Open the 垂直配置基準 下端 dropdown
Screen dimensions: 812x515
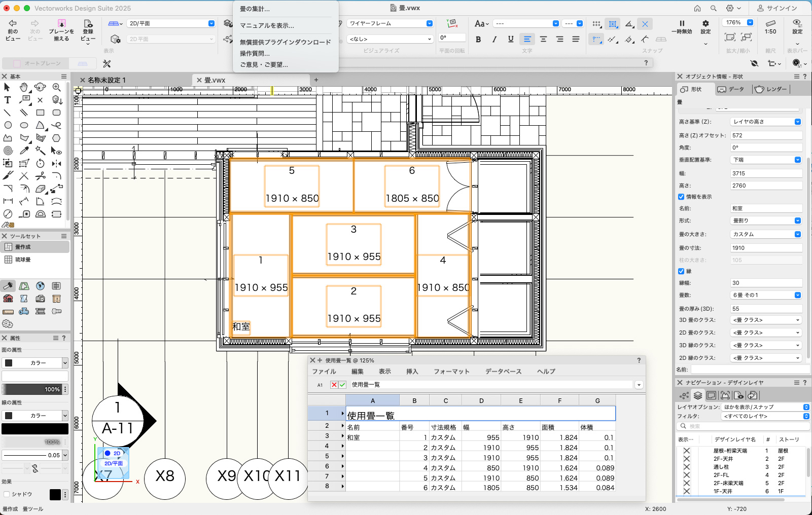pyautogui.click(x=766, y=160)
